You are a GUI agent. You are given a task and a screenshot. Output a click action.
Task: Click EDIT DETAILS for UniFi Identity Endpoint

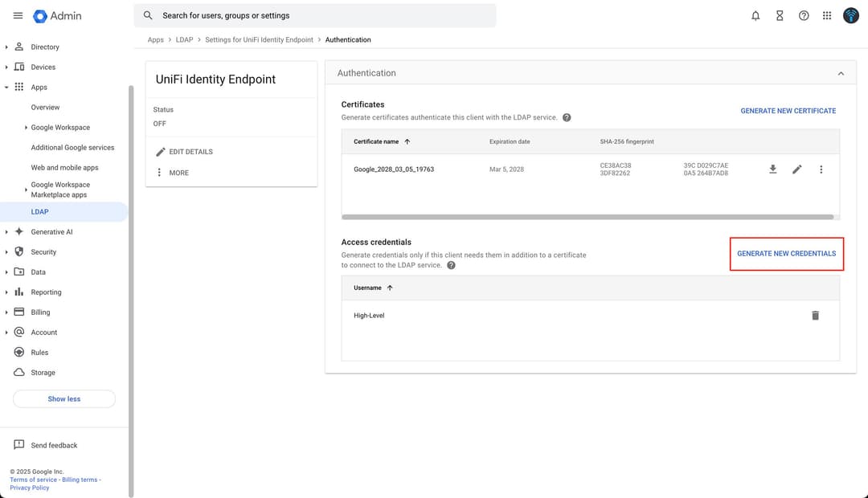point(184,152)
